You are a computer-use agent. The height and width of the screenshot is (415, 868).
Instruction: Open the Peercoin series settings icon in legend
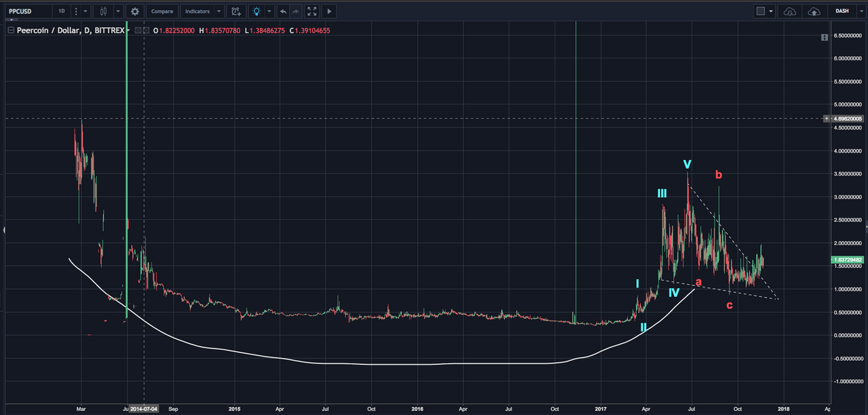point(146,31)
